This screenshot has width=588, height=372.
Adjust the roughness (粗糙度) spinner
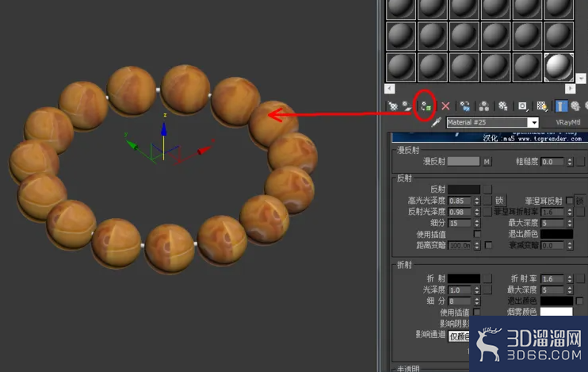570,162
